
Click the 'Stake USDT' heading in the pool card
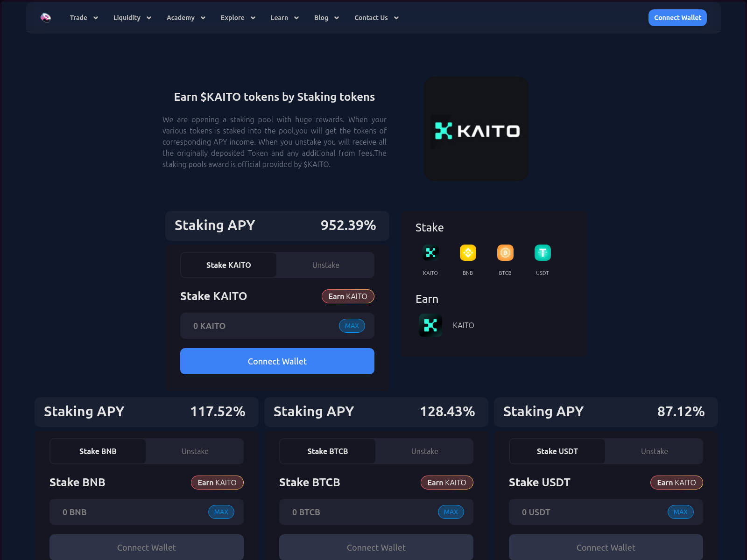[540, 483]
